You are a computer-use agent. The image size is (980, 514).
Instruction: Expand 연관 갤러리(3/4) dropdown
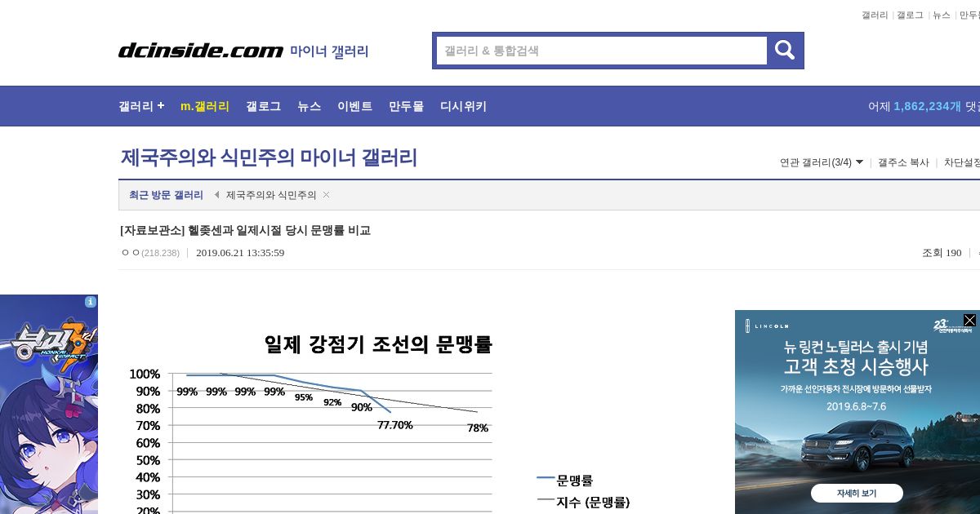(822, 162)
